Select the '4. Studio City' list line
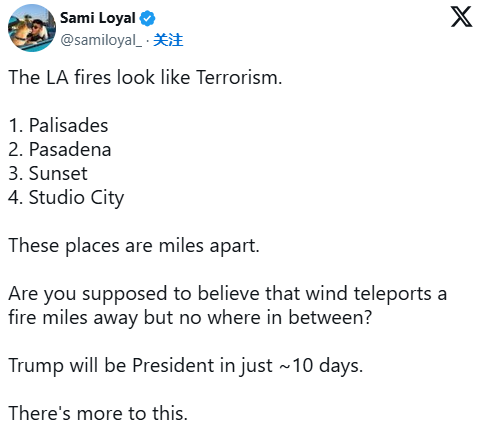This screenshot has height=428, width=484. click(66, 198)
